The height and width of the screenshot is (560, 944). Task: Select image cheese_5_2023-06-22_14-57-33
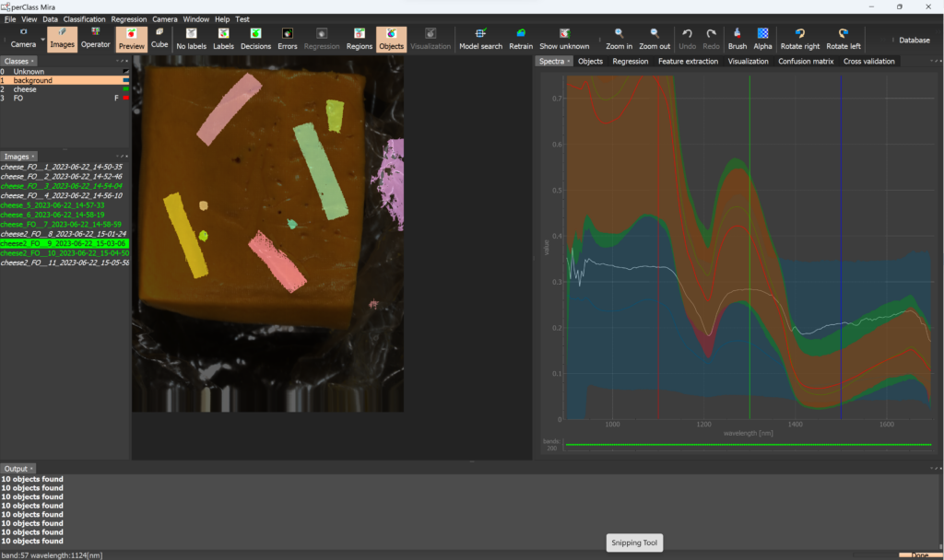[x=53, y=205]
